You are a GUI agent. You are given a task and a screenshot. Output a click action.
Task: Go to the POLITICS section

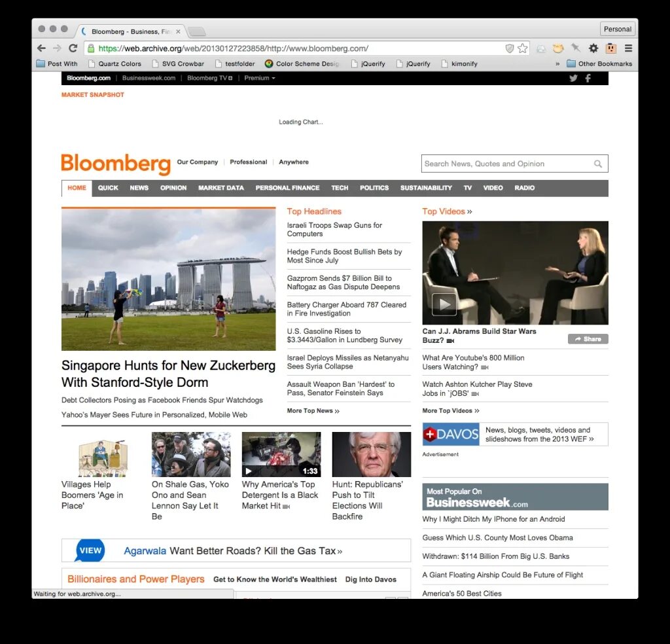[x=374, y=188]
